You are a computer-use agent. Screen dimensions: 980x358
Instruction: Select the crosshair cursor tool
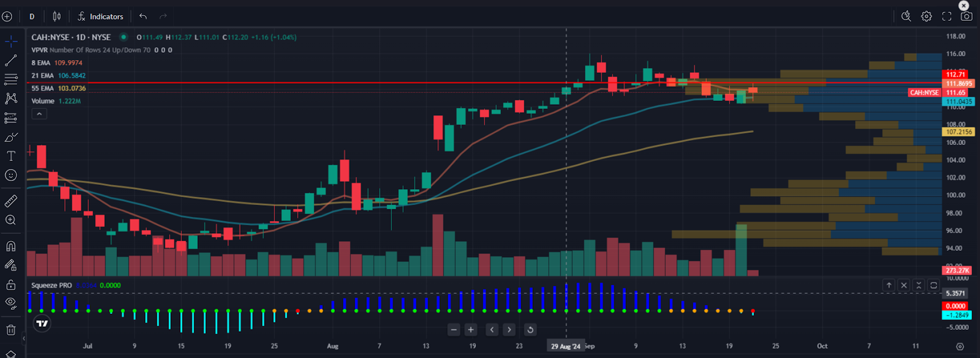11,42
